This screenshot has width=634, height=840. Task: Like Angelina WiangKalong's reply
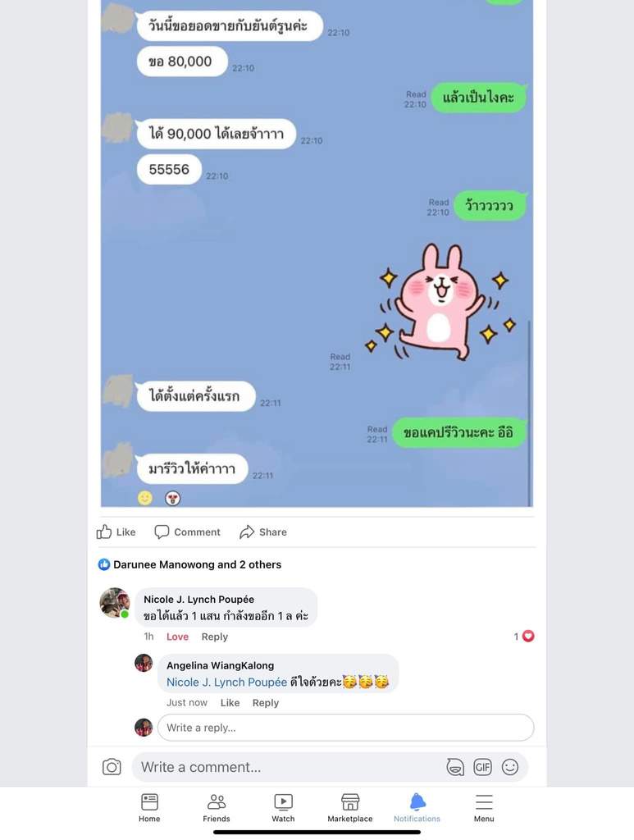tap(230, 702)
